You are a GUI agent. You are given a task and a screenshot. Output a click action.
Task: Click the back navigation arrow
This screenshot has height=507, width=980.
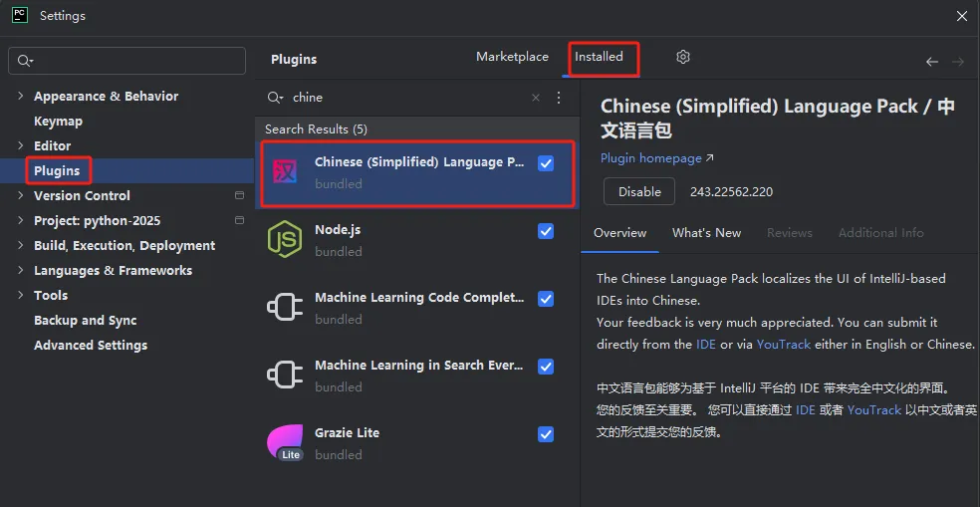point(932,62)
